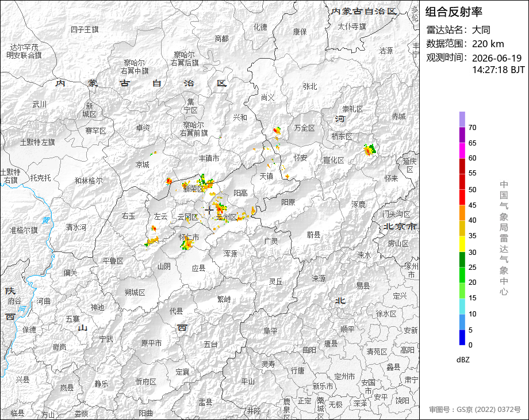This screenshot has width=529, height=420.
Task: Click the 定州市 map label
Action: pos(344,376)
